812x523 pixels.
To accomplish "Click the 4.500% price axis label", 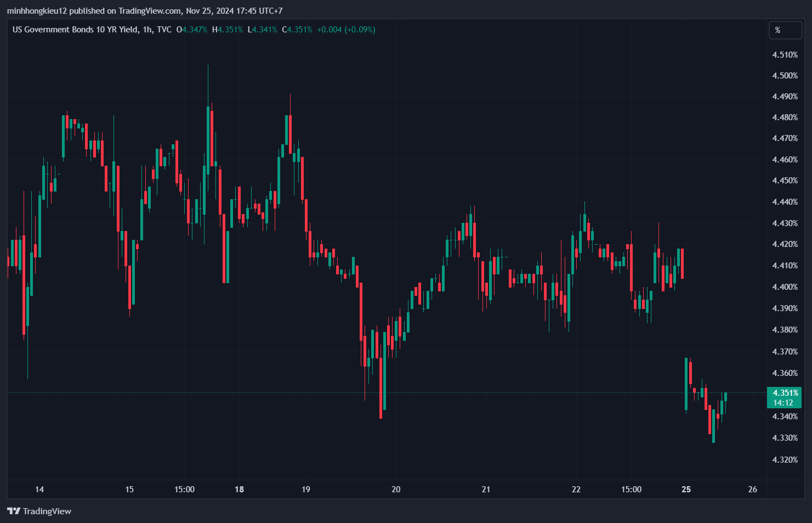I will (x=785, y=76).
